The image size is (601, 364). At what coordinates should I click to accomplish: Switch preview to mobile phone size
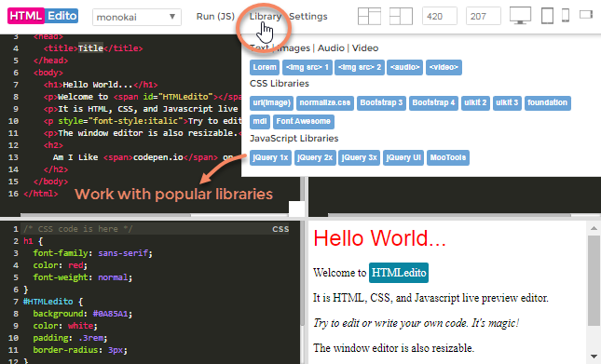[x=566, y=16]
